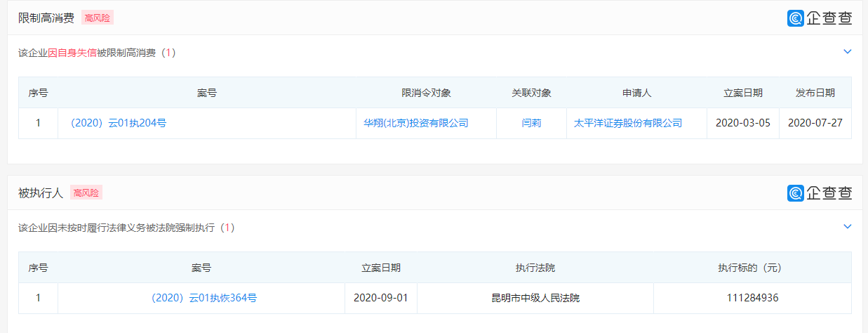868x333 pixels.
Task: Click the 限消令对象 column header
Action: click(426, 93)
